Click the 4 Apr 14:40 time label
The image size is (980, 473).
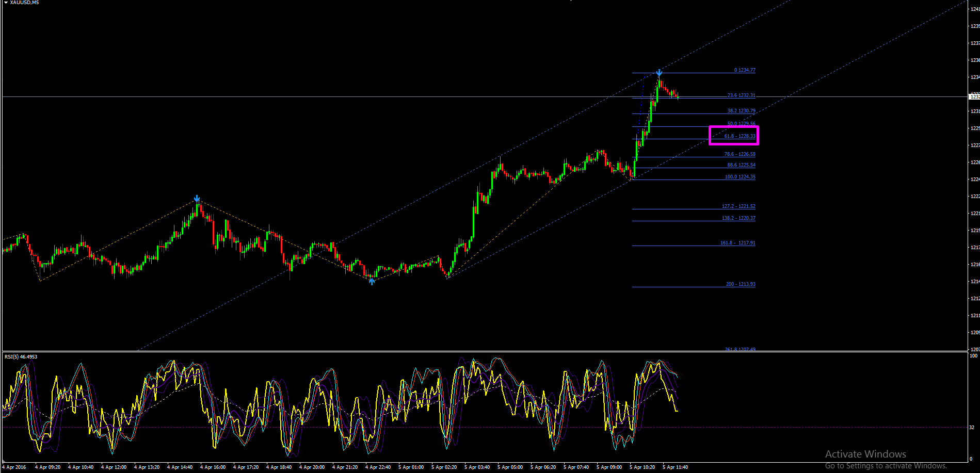tap(180, 467)
